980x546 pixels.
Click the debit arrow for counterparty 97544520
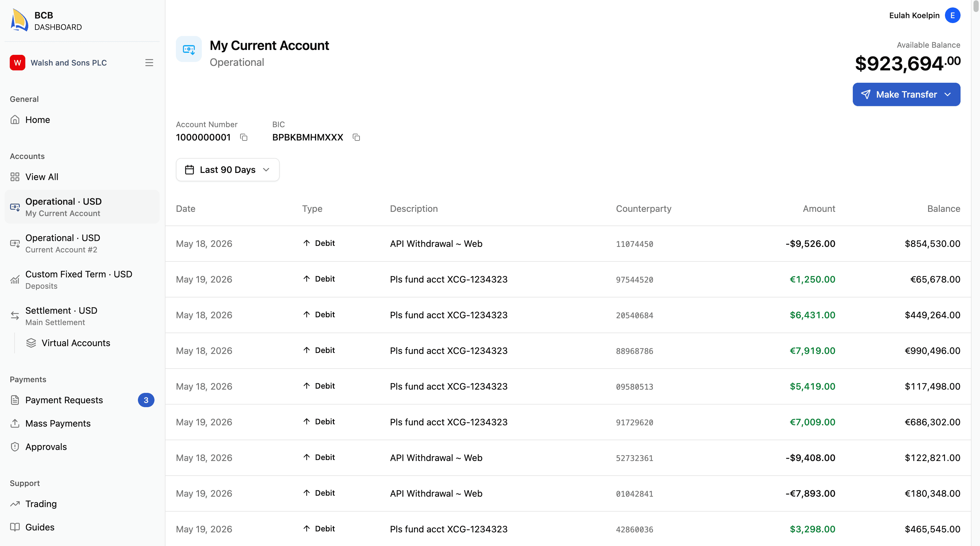[307, 279]
